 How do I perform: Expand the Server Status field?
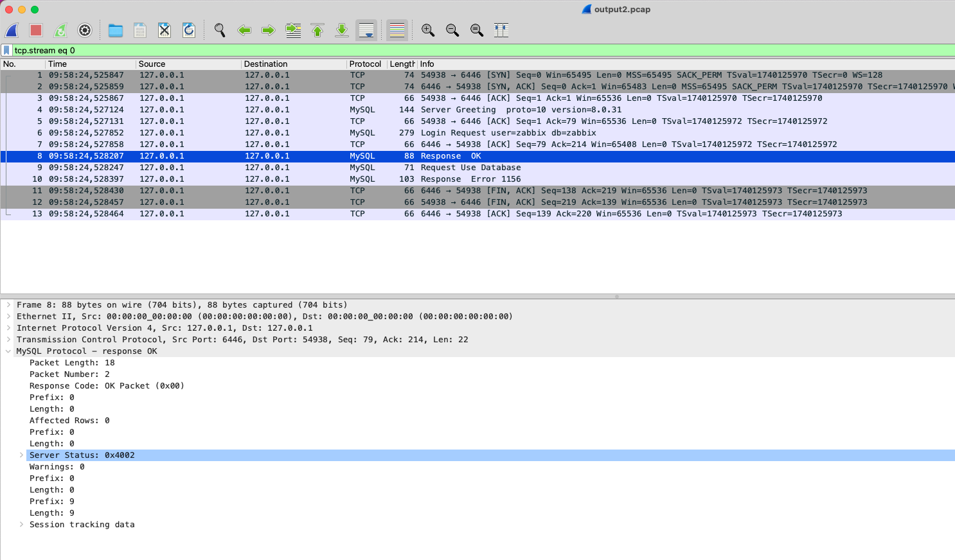[21, 455]
